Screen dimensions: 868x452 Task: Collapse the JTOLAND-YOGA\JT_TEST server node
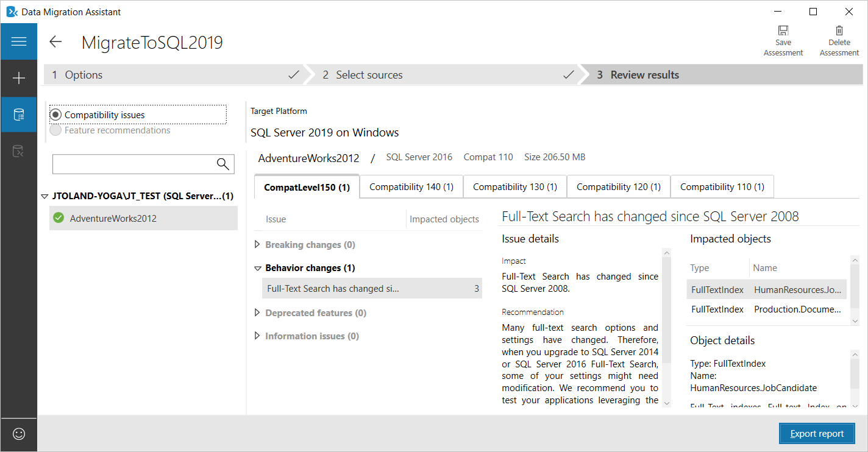pyautogui.click(x=44, y=196)
